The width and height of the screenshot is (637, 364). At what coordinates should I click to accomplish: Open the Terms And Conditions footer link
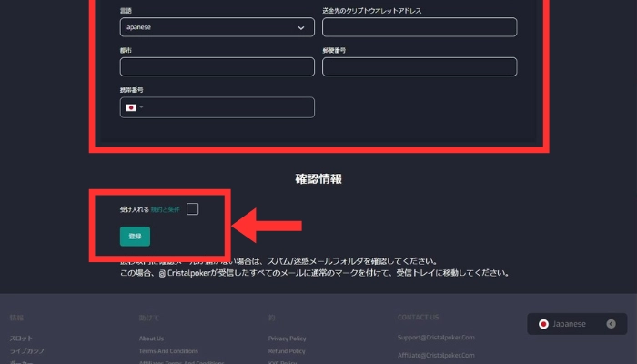click(168, 351)
